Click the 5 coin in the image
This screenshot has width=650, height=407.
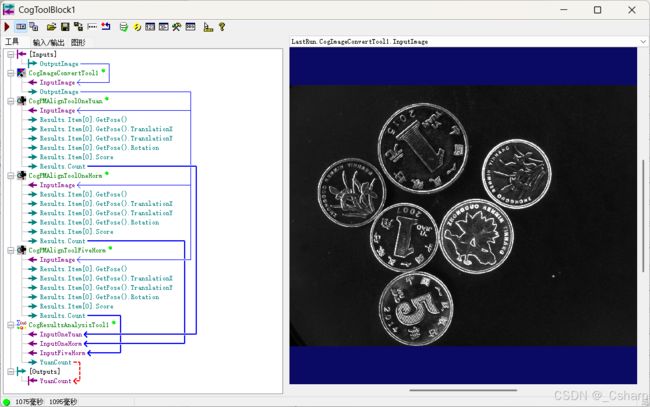[x=416, y=309]
